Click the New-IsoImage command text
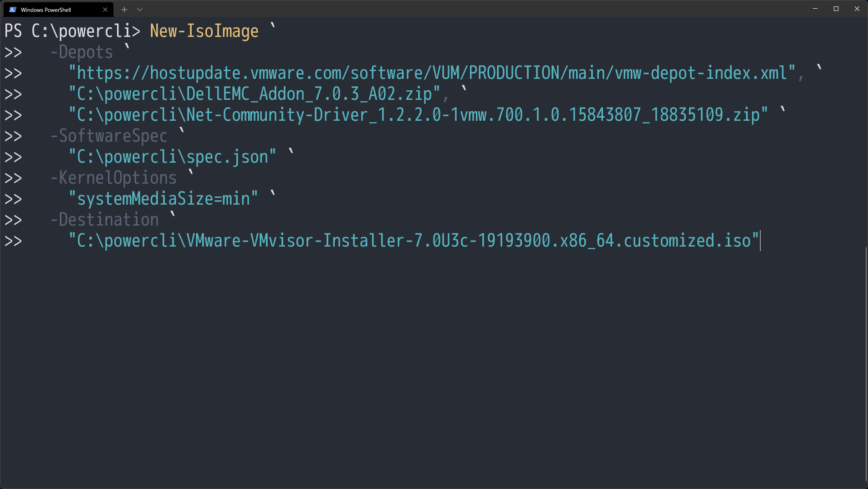 204,31
